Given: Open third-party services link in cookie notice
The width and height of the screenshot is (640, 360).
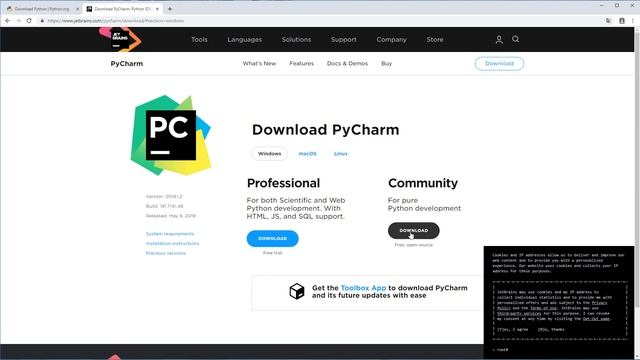Looking at the screenshot, I should click(519, 313).
